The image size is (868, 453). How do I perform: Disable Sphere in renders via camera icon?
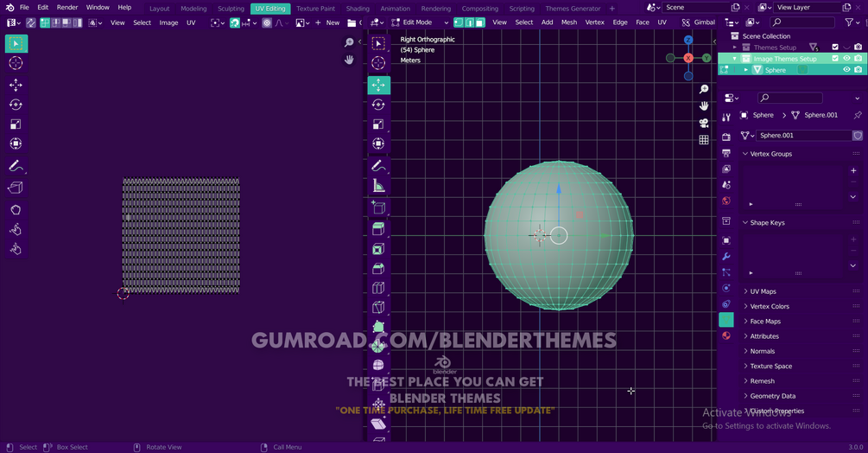click(x=858, y=70)
